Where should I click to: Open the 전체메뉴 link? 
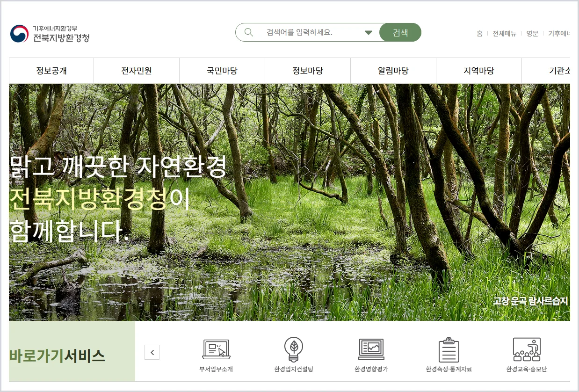[x=504, y=34]
